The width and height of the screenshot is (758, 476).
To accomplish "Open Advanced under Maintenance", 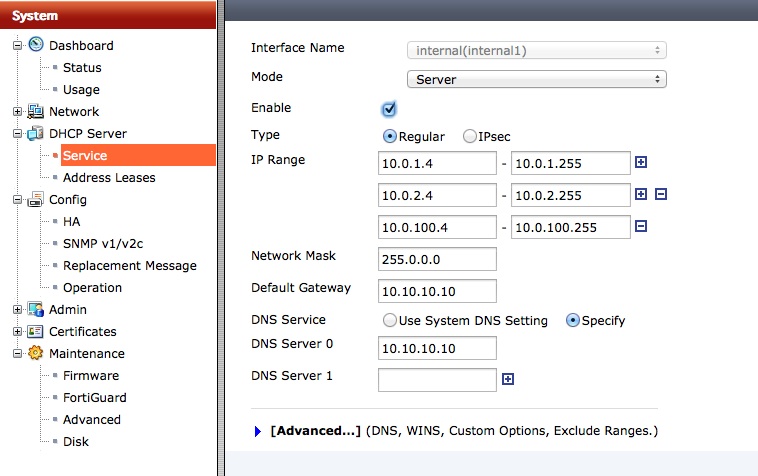I will pos(92,419).
